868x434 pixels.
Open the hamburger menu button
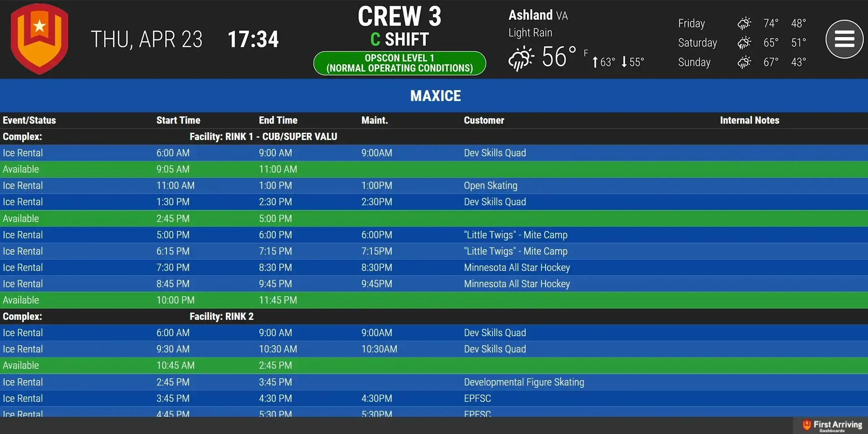(x=844, y=39)
